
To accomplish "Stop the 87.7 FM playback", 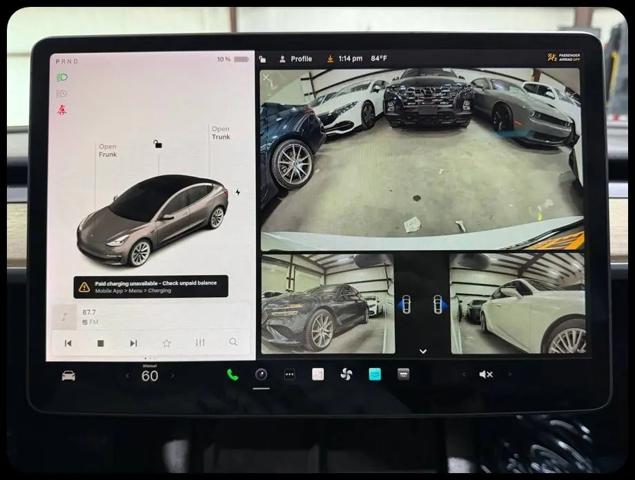I will (100, 343).
